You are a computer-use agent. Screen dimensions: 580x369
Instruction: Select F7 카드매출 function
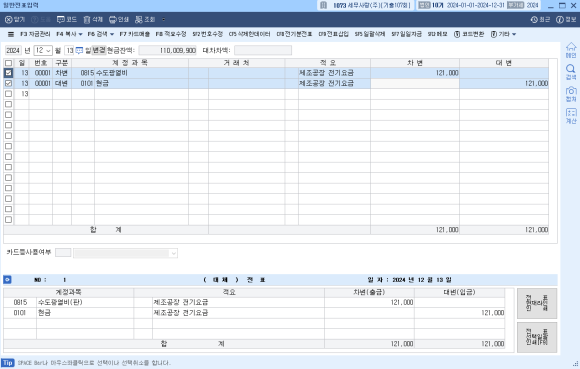tap(135, 34)
